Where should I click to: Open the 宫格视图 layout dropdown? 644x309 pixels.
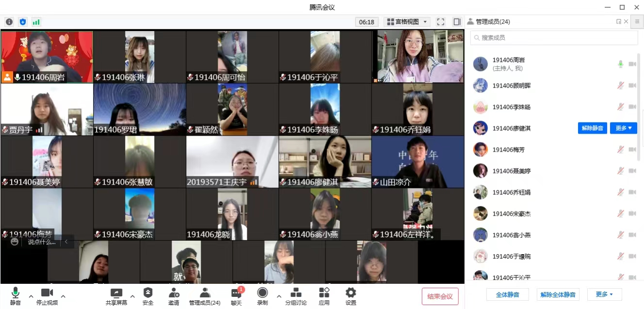point(407,22)
